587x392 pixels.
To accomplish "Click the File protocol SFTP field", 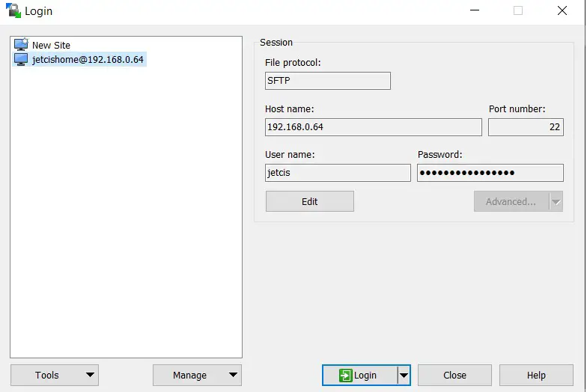I will (328, 81).
